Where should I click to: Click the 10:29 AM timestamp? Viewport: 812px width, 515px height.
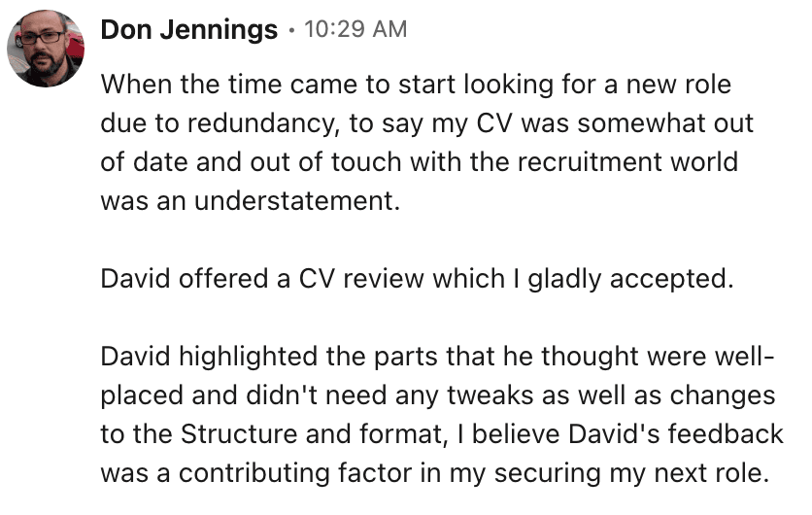355,30
